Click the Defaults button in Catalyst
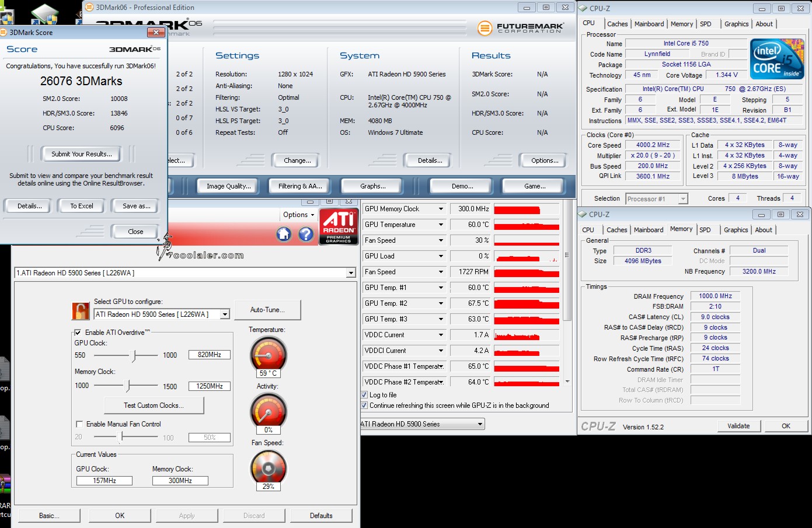 click(x=321, y=516)
